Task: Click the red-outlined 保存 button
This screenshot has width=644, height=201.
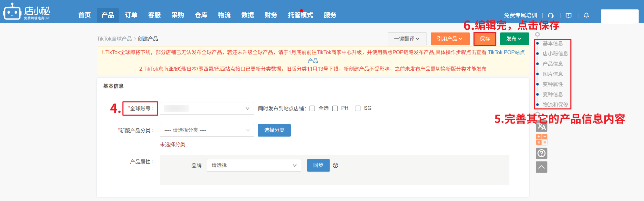Action: tap(485, 39)
